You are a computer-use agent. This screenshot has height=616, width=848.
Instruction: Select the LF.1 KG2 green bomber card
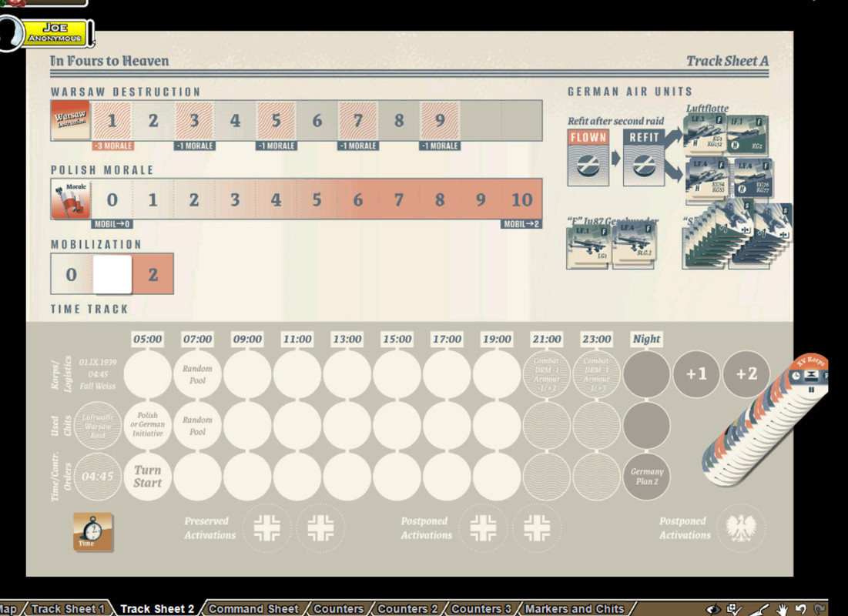(x=747, y=134)
